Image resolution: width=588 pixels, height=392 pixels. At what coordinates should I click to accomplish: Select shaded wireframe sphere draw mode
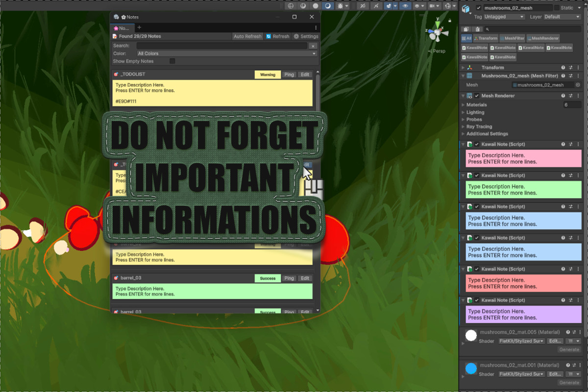[x=303, y=6]
